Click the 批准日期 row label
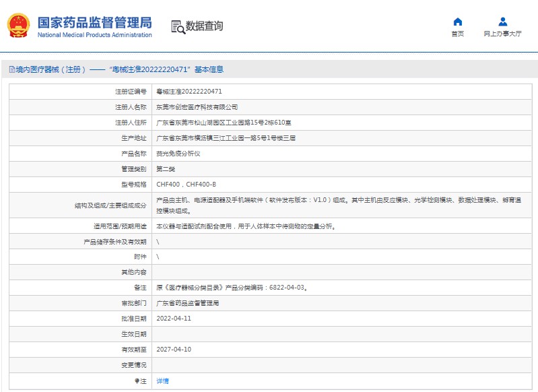 [x=134, y=319]
